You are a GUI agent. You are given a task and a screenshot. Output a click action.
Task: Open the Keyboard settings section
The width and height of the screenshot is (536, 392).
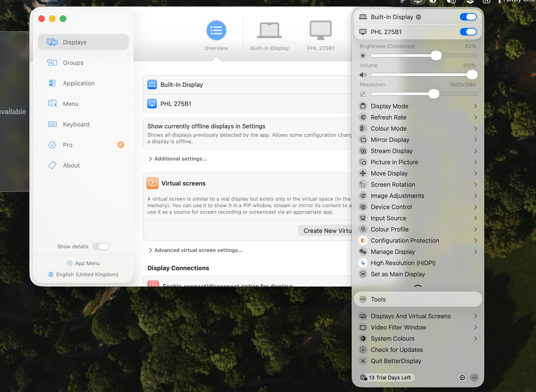tap(76, 124)
